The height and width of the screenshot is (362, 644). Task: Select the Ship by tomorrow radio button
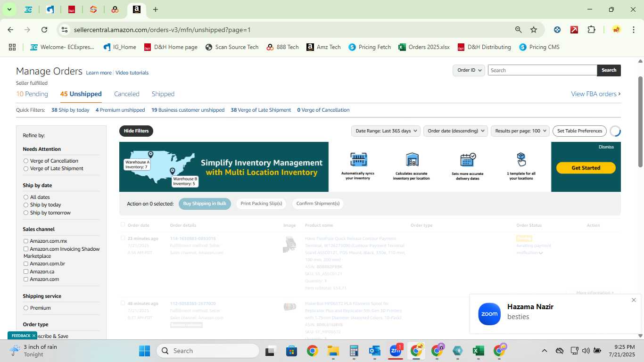point(26,213)
